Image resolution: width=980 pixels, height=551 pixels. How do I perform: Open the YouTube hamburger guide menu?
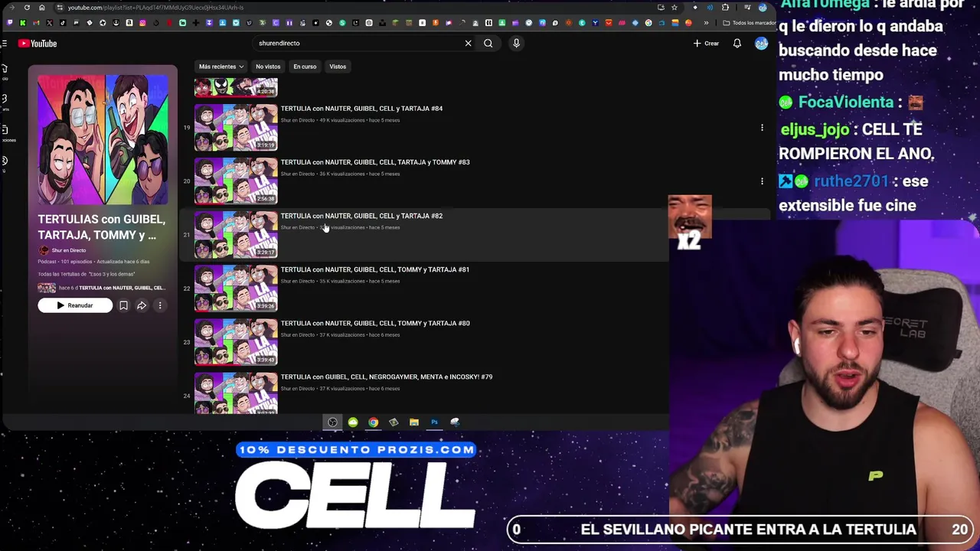4,44
